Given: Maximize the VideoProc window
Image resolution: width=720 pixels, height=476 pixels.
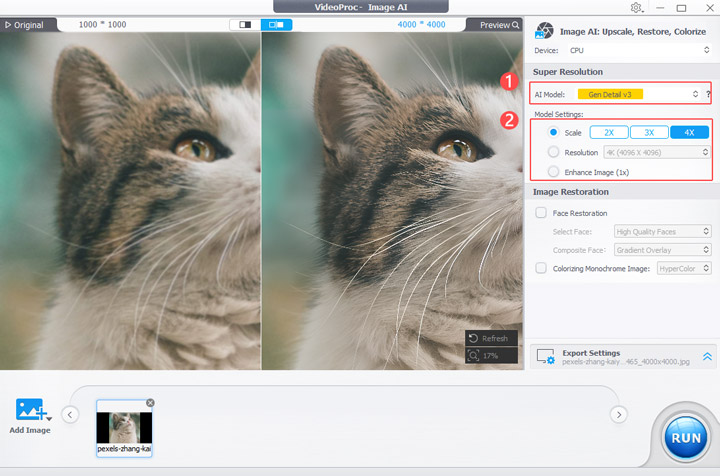Looking at the screenshot, I should pos(681,8).
